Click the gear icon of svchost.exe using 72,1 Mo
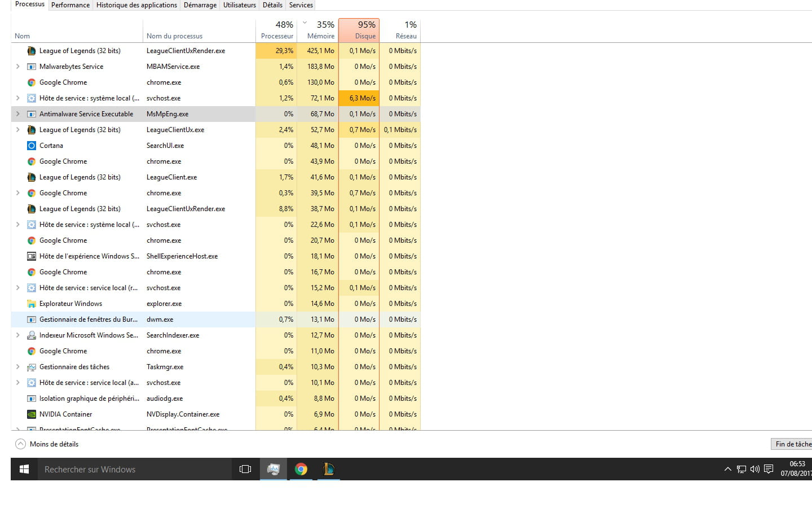Viewport: 812px width, 508px height. [x=32, y=98]
